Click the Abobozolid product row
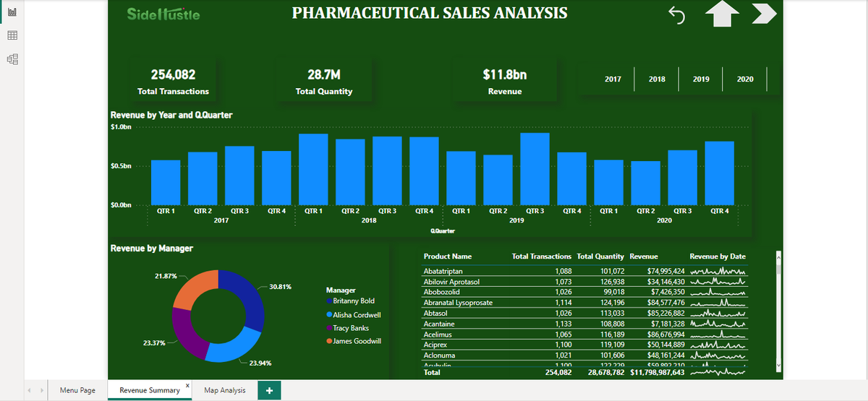Screen dimensions: 868x401 586,292
